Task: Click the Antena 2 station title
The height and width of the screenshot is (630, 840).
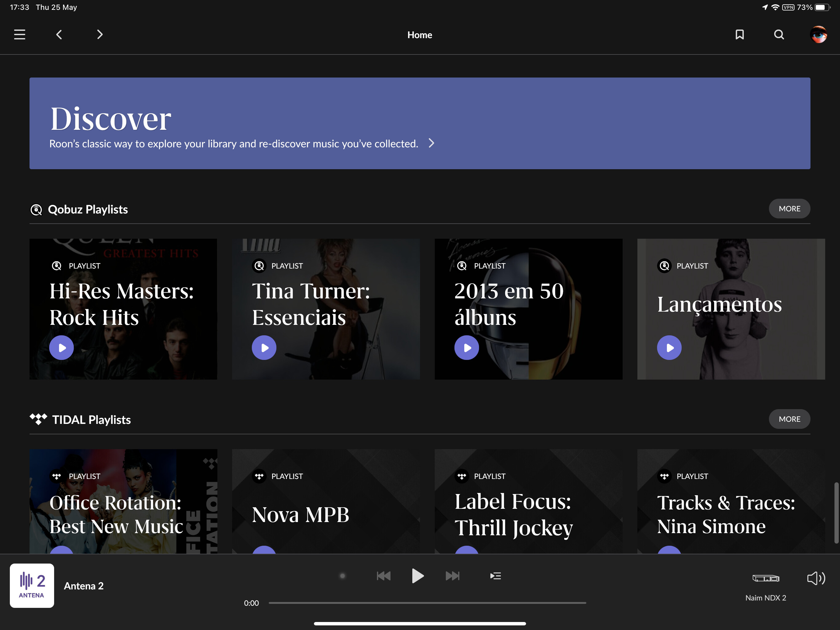Action: tap(84, 585)
